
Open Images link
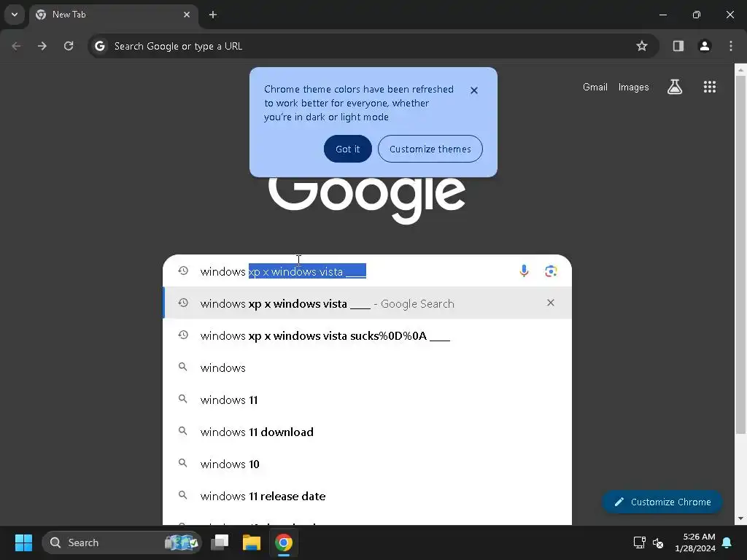(634, 87)
